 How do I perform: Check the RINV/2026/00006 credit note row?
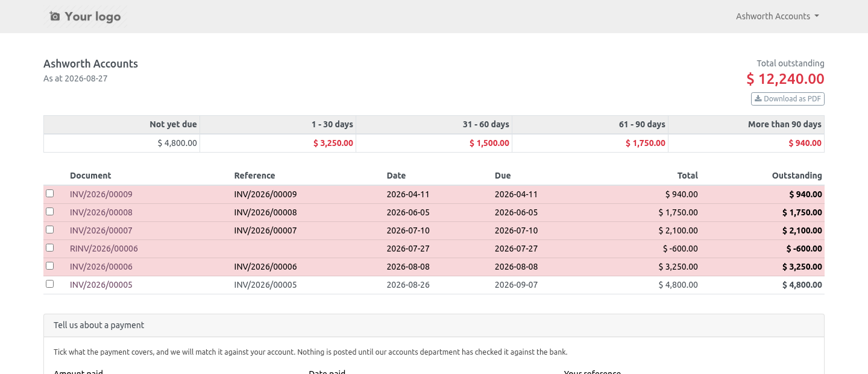50,248
